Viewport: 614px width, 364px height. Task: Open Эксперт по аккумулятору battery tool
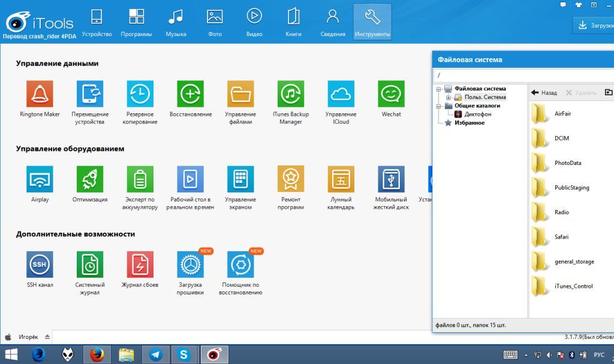[x=140, y=179]
